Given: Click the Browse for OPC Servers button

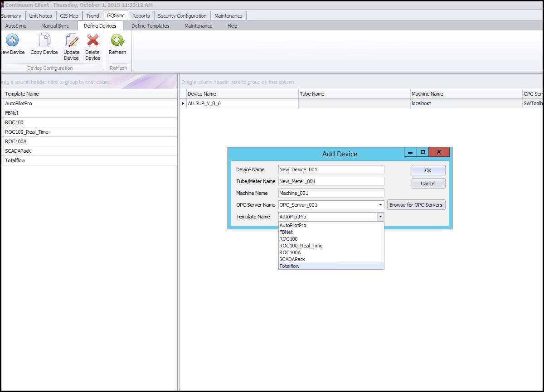Looking at the screenshot, I should point(416,205).
